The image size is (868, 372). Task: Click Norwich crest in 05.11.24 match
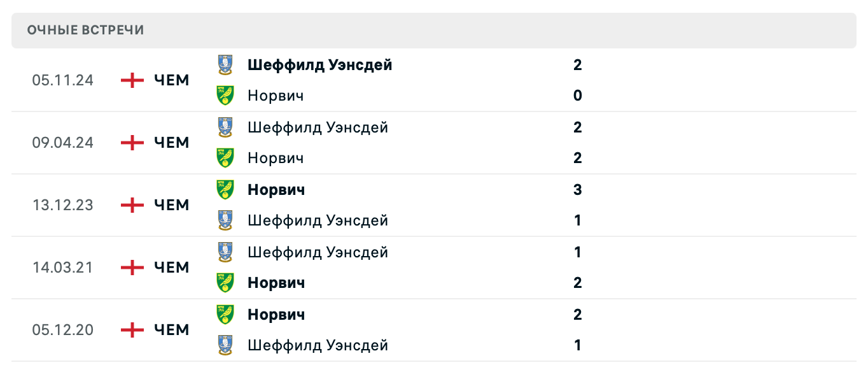coord(225,96)
